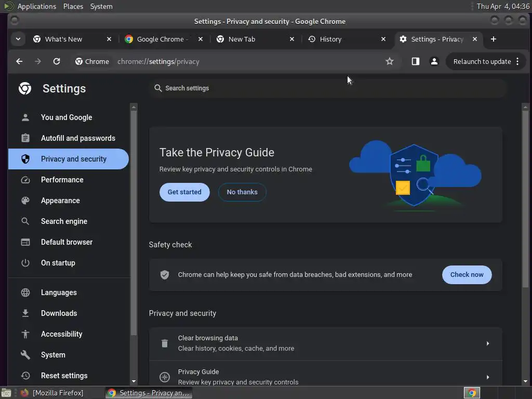Click the sidebar scrollbar down arrow

134,381
